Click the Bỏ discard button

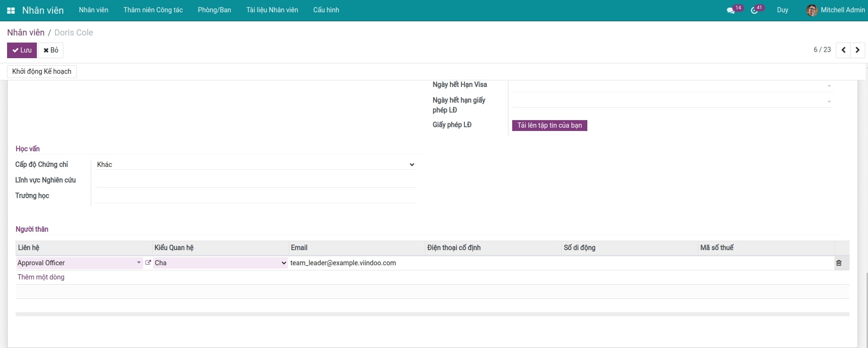click(51, 50)
